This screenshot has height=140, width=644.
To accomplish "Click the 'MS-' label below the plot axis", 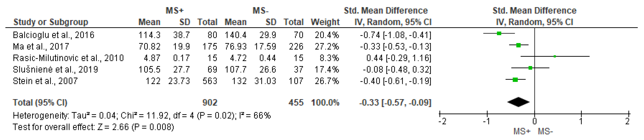I will (545, 131).
